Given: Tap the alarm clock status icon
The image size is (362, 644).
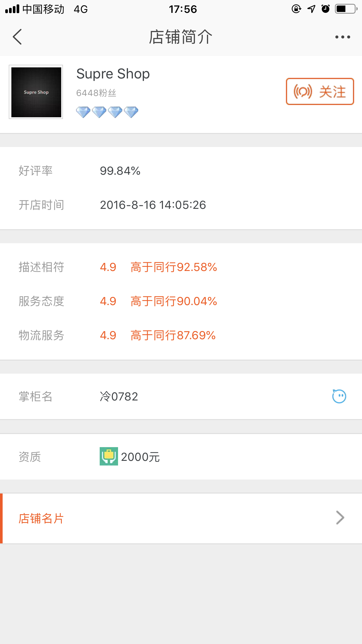Looking at the screenshot, I should (x=326, y=9).
